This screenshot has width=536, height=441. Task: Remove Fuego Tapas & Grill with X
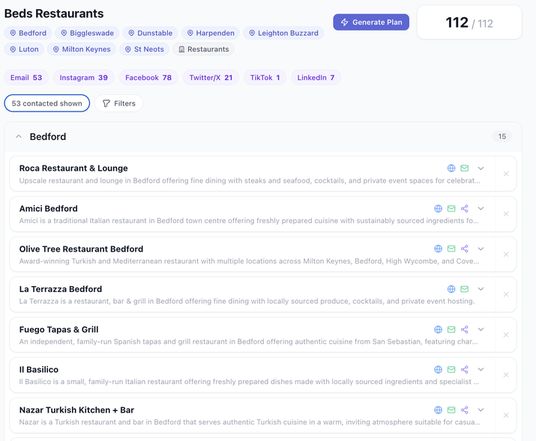(506, 335)
